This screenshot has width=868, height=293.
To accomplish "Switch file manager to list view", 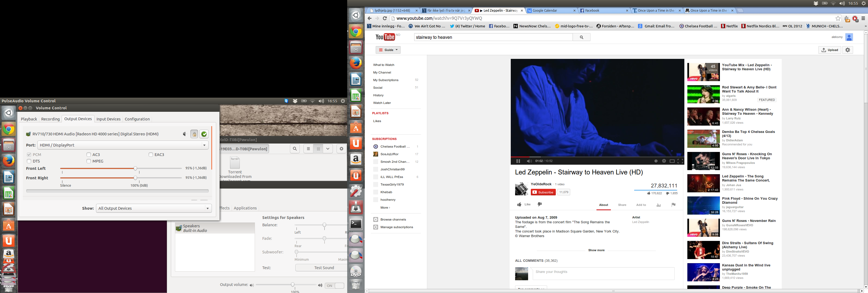I will pos(308,149).
